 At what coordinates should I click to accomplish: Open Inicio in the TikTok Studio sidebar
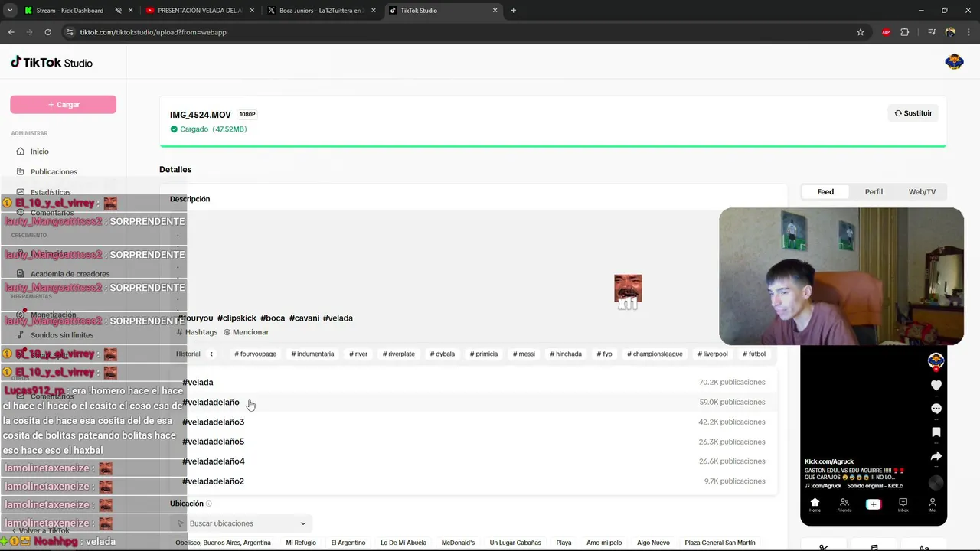(39, 152)
